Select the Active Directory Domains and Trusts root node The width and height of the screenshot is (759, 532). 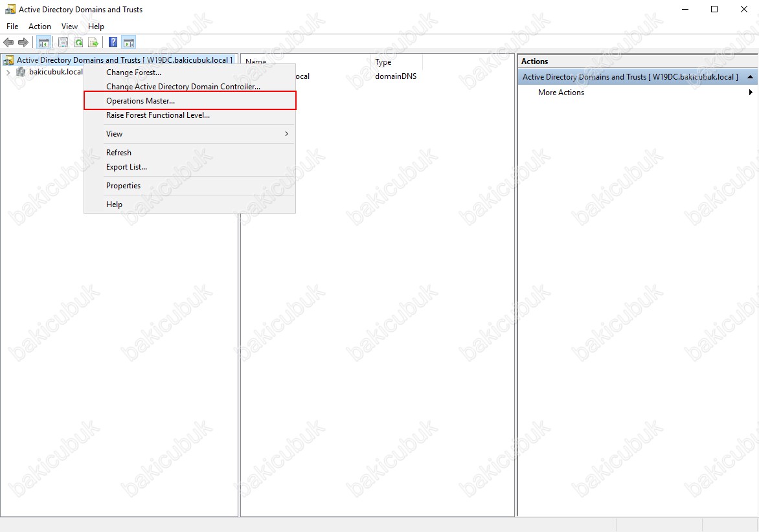click(x=124, y=60)
